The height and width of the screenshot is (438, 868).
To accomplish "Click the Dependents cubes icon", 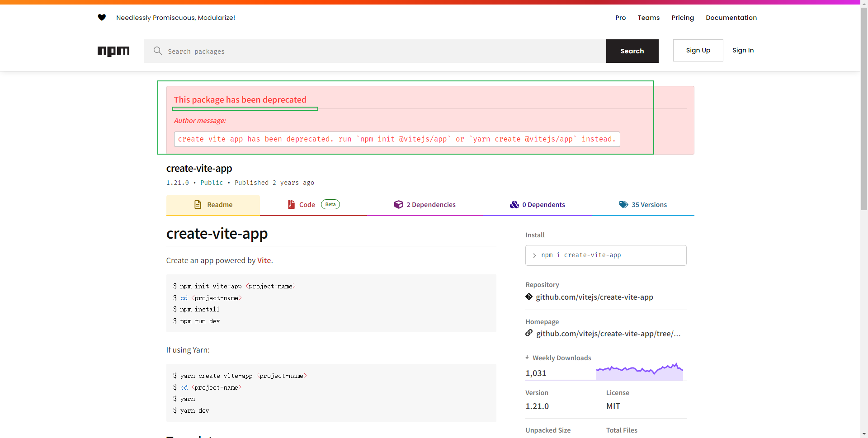I will click(514, 205).
